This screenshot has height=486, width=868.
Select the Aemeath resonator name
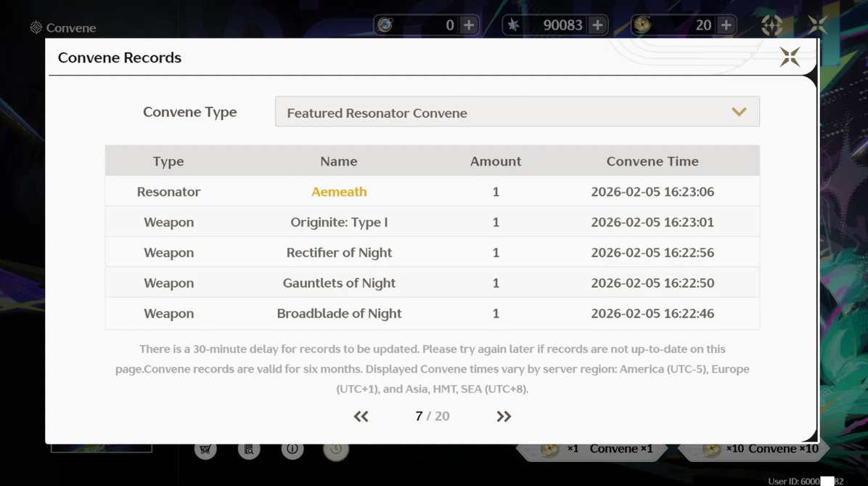[339, 192]
